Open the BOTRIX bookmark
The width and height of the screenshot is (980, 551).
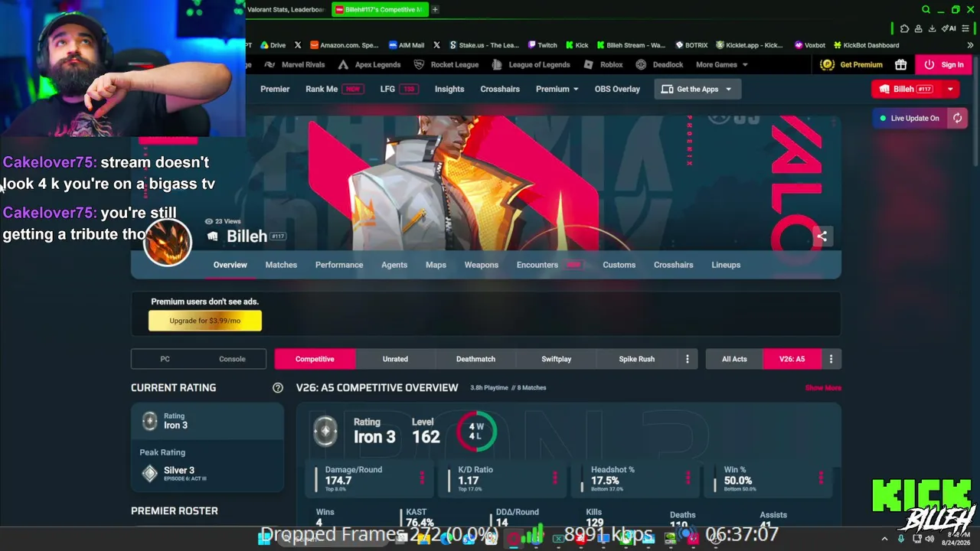coord(691,45)
